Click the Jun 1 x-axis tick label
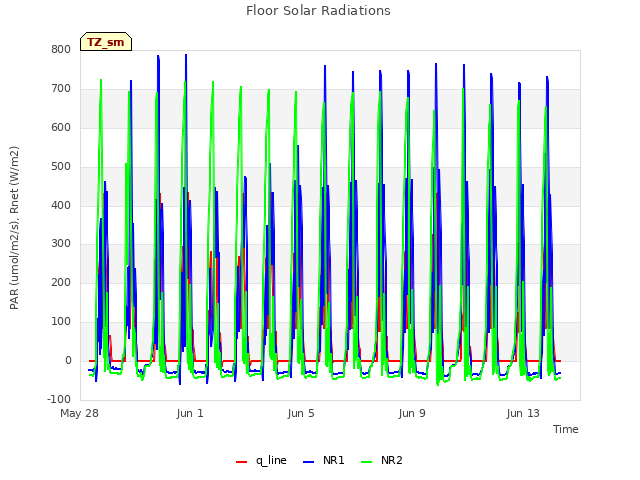The width and height of the screenshot is (640, 480). pyautogui.click(x=190, y=413)
